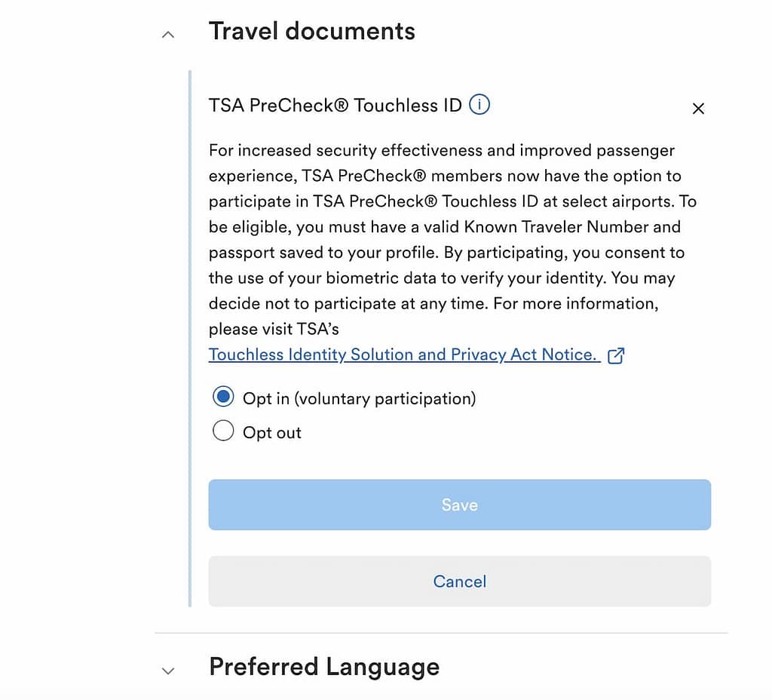Click the downward chevron beside Preferred Language

tap(167, 671)
